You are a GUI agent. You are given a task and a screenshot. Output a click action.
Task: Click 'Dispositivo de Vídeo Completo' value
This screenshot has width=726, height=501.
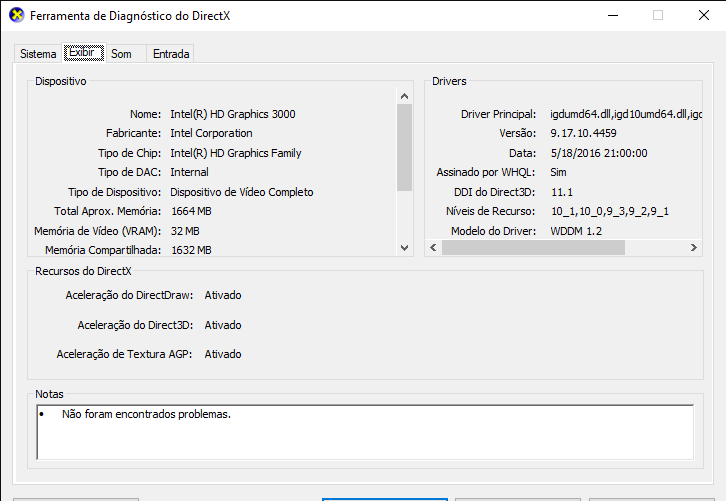click(x=242, y=192)
